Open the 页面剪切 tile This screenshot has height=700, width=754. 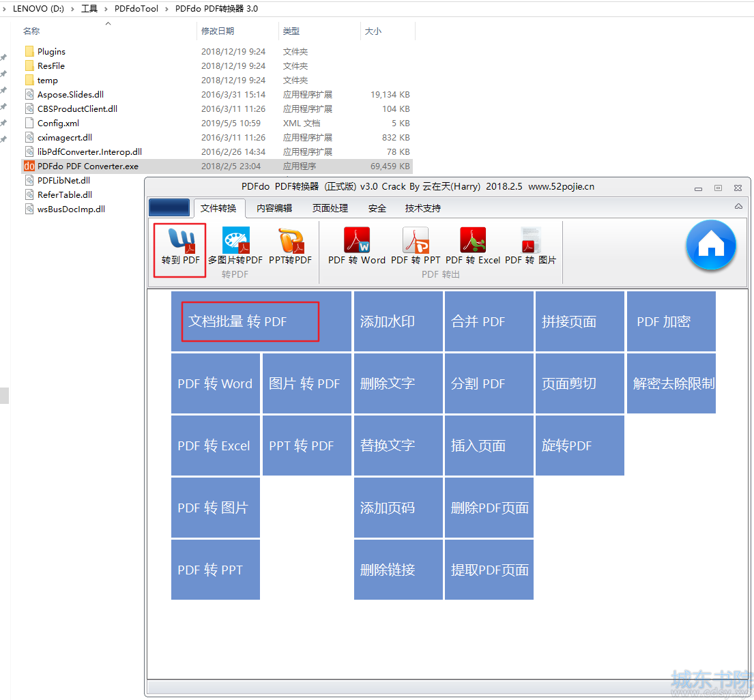tap(580, 383)
